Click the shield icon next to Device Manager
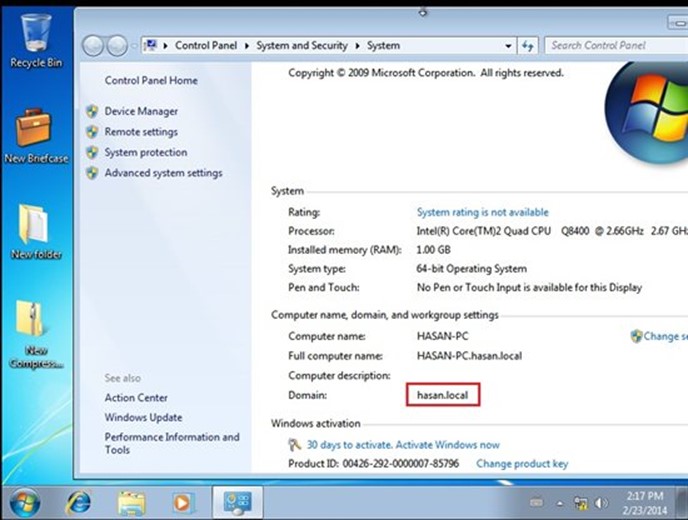This screenshot has height=520, width=688. tap(92, 111)
